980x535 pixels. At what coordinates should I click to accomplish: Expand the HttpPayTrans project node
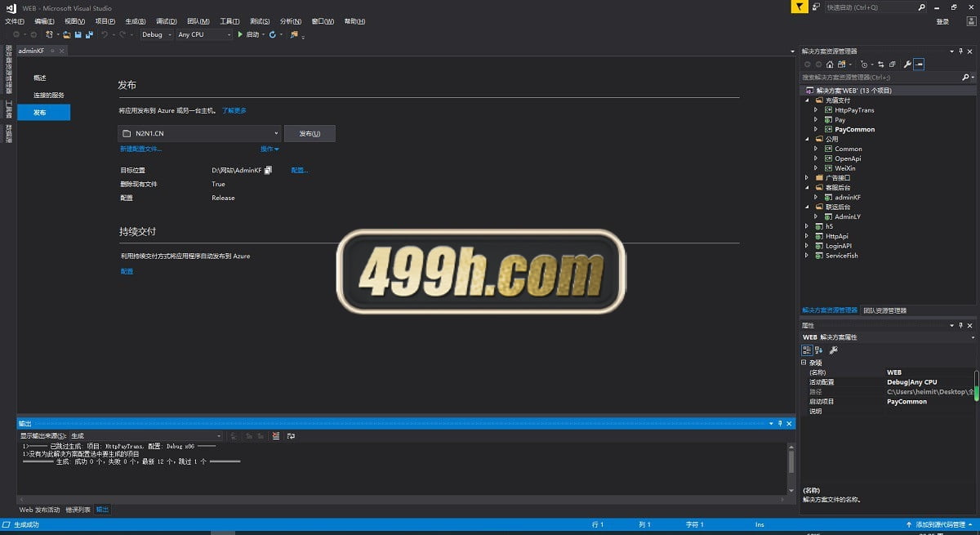(816, 109)
